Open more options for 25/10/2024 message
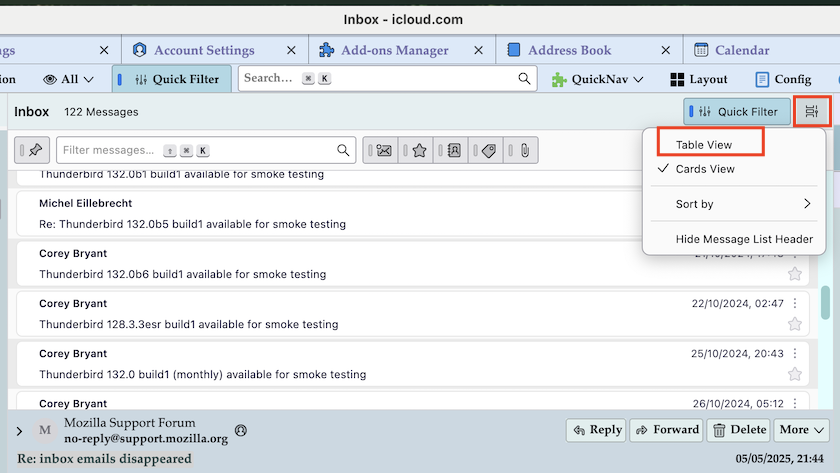The image size is (840, 473). [795, 353]
